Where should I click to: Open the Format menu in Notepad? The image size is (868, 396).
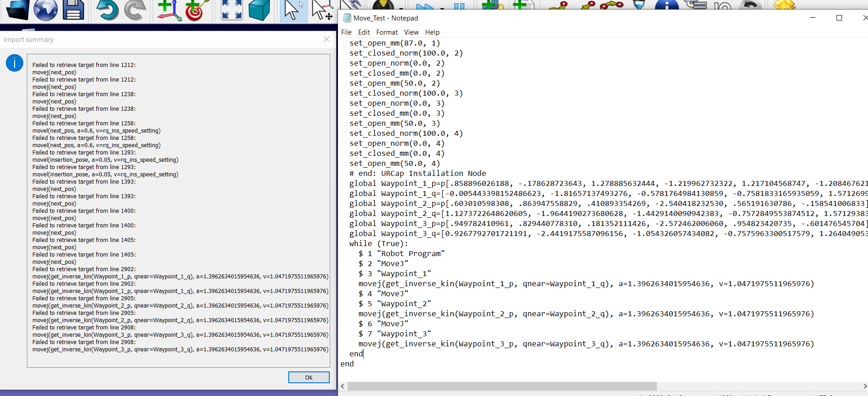pyautogui.click(x=387, y=32)
